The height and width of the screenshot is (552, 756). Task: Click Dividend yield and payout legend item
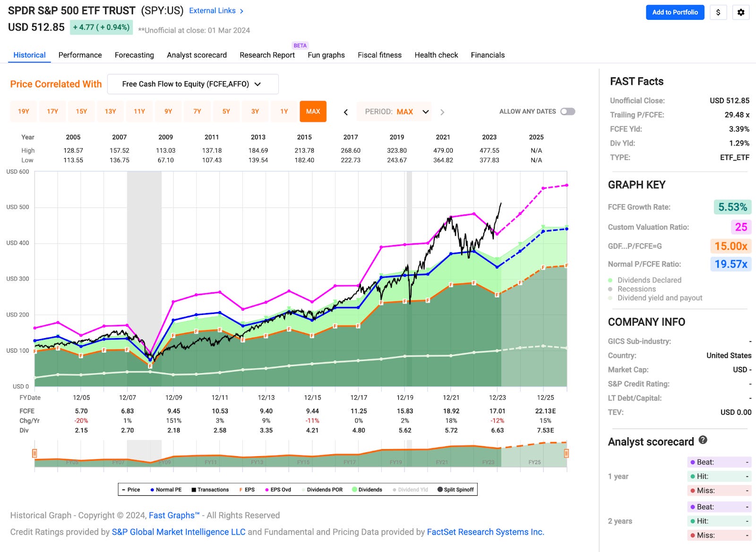(655, 298)
